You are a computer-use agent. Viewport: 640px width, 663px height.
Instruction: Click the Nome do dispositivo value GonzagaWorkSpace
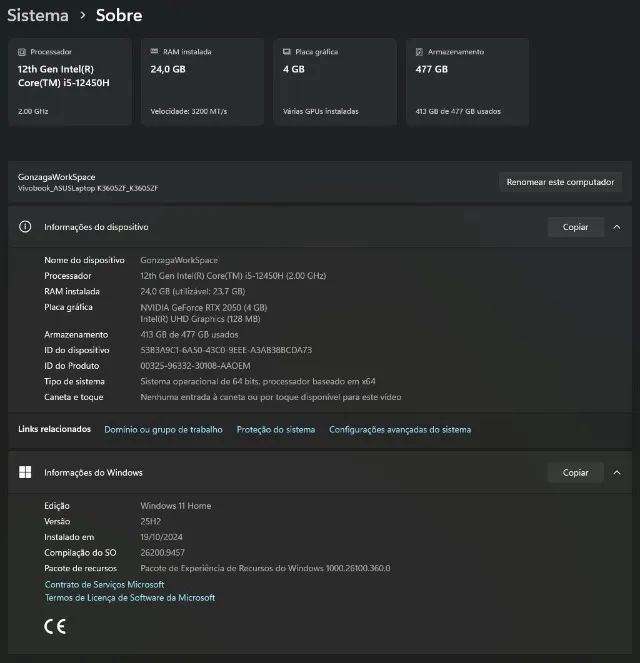(179, 260)
